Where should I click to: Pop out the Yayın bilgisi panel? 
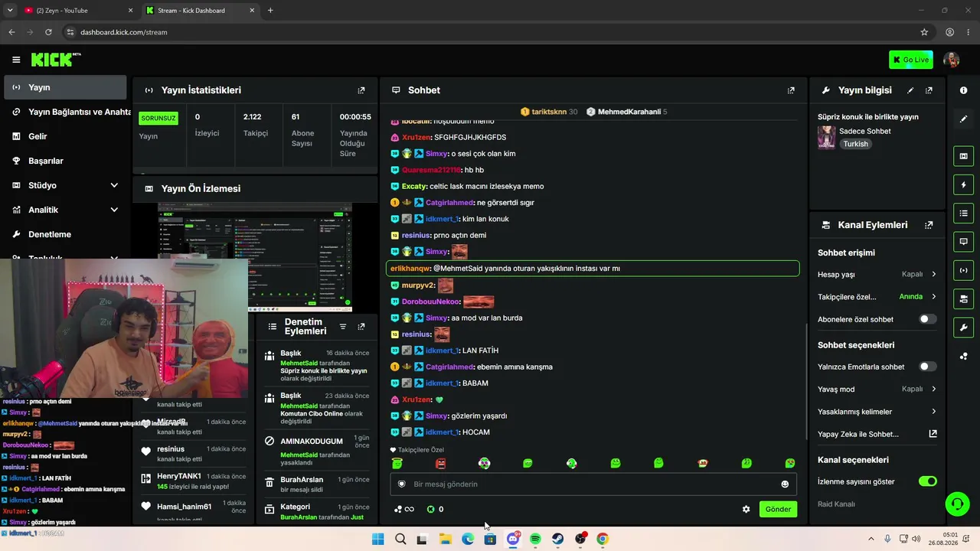[929, 90]
